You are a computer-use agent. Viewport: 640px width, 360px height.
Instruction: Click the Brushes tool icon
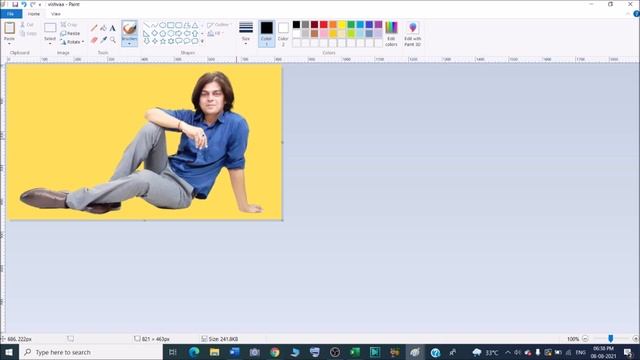(129, 29)
